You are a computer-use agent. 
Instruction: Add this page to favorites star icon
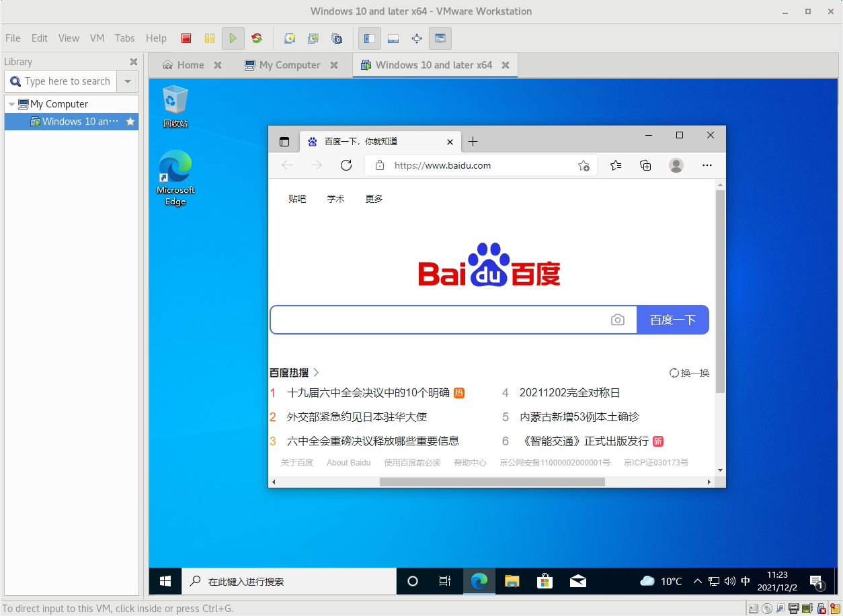click(584, 165)
